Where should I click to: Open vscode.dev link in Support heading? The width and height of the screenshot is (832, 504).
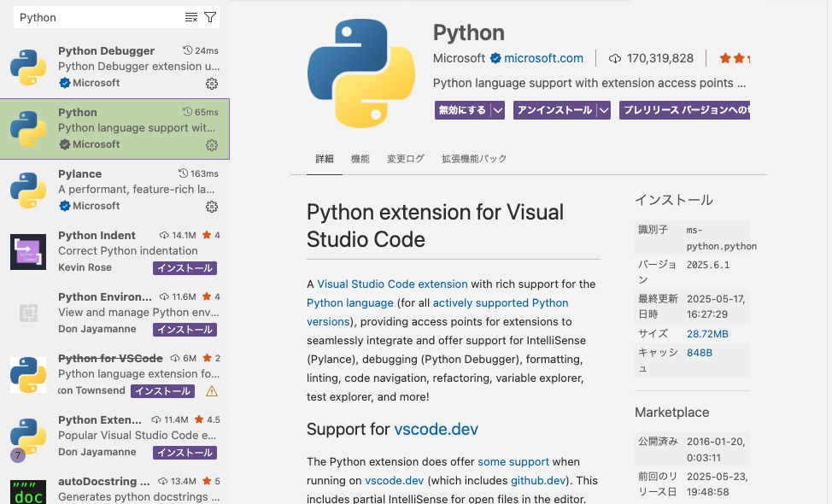(x=437, y=429)
